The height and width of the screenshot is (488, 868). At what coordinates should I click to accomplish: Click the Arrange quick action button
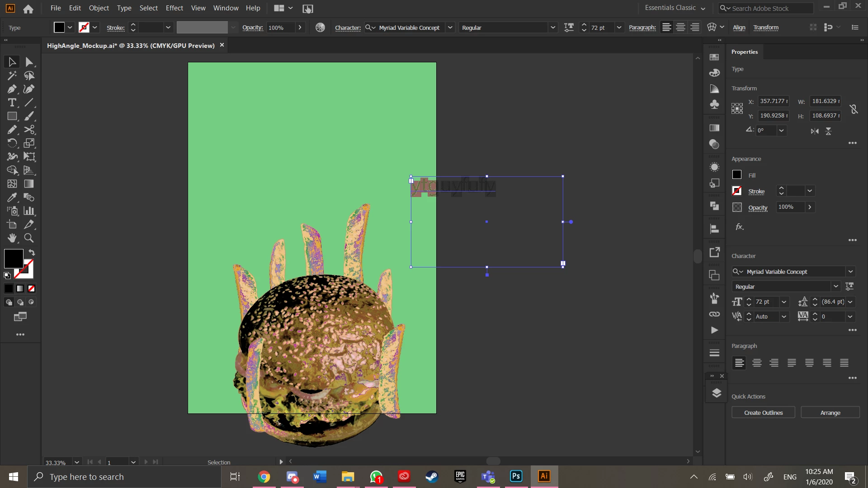pyautogui.click(x=830, y=413)
